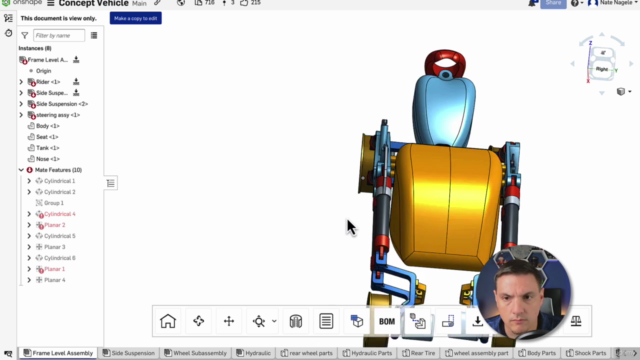Click the filter funnel icon

point(24,36)
